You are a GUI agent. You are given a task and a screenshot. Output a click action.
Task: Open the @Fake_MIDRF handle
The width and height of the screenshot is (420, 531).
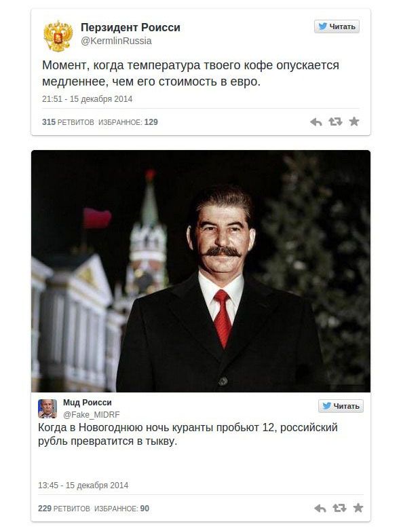(x=92, y=414)
